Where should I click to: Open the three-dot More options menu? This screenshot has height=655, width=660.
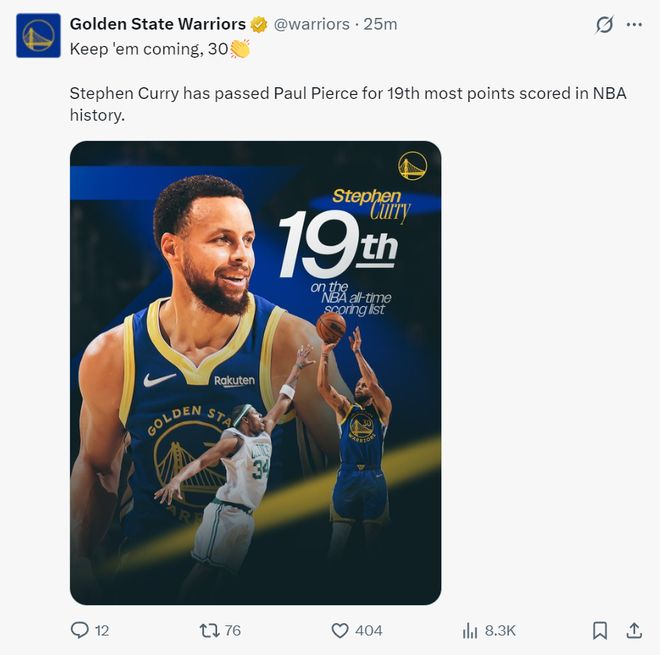click(x=633, y=25)
